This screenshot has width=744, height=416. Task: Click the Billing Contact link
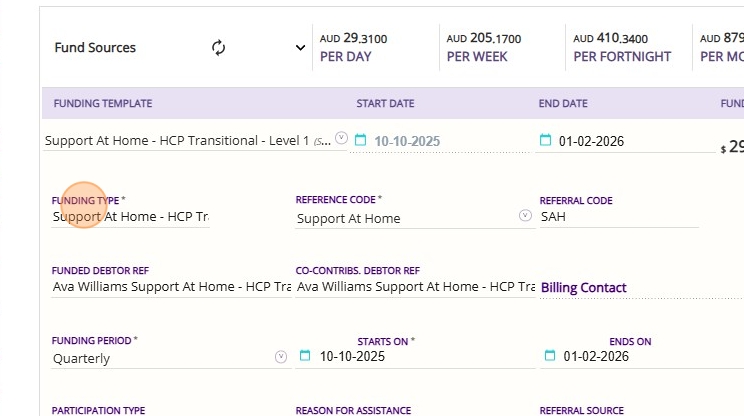(584, 288)
